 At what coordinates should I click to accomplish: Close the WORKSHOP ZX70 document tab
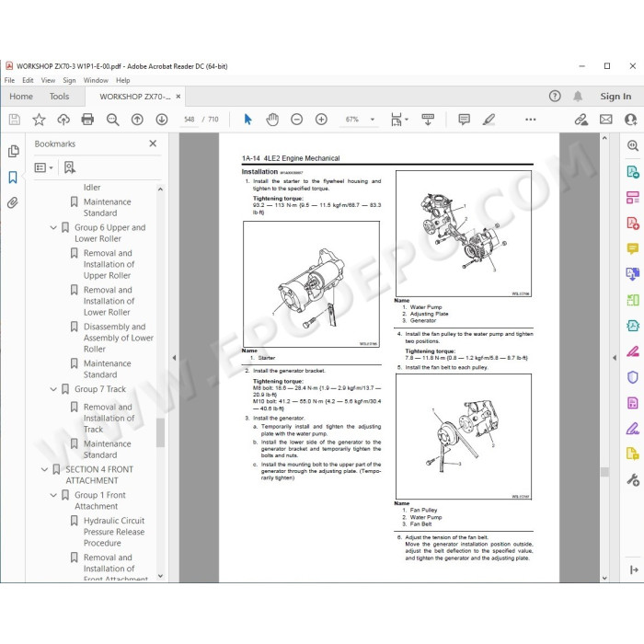(178, 97)
